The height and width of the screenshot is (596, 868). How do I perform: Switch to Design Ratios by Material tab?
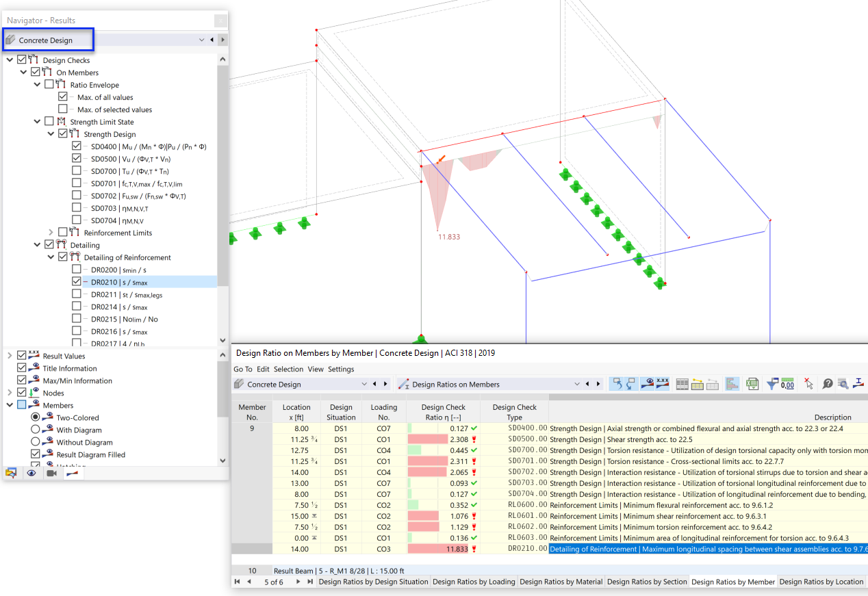tap(561, 582)
